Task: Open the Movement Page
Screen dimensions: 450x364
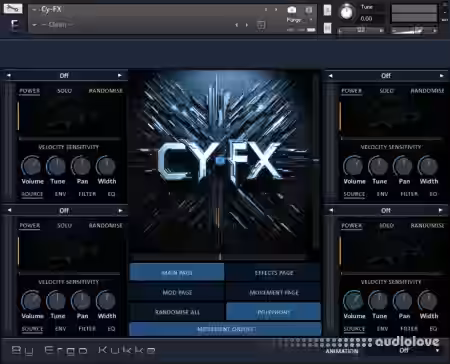Action: (x=274, y=292)
